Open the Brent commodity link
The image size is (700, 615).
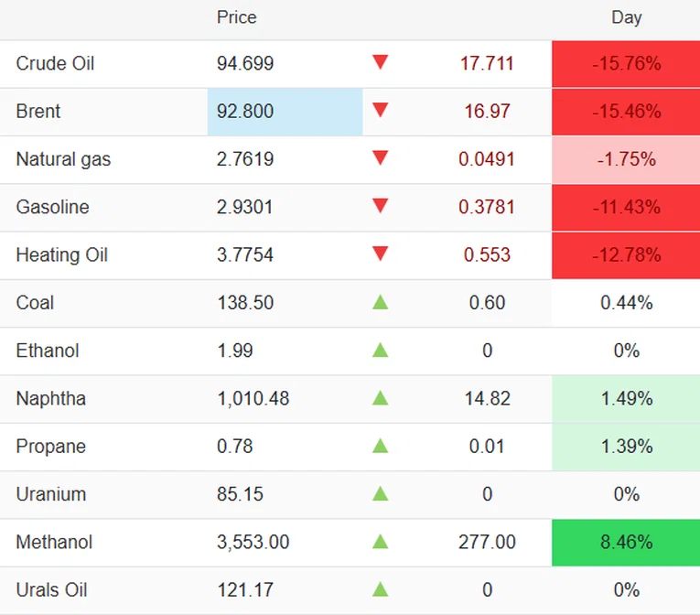(x=38, y=112)
